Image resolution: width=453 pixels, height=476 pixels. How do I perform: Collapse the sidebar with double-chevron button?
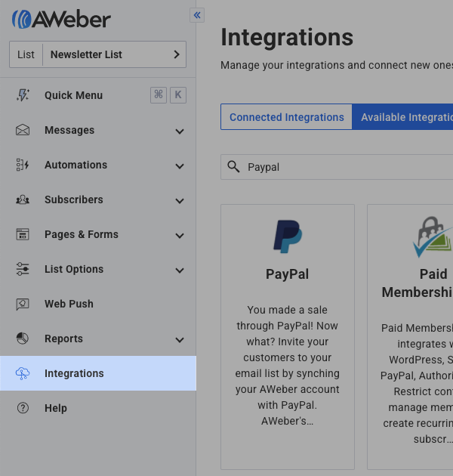point(197,14)
